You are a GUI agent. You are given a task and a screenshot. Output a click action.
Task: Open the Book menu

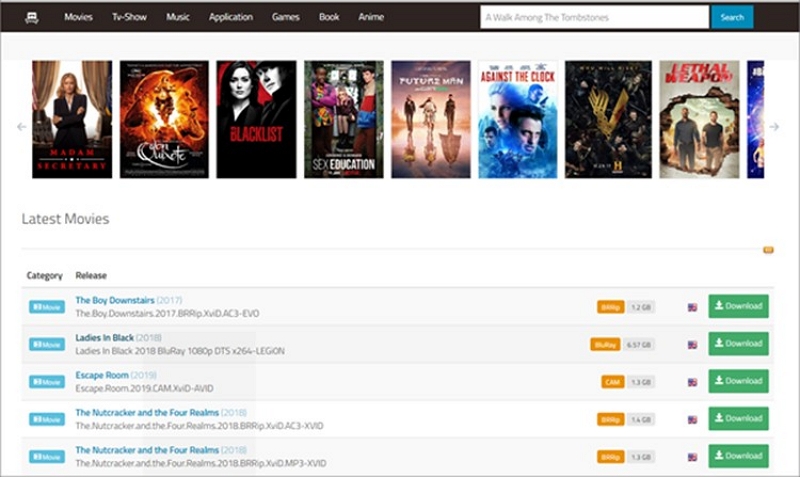coord(329,17)
